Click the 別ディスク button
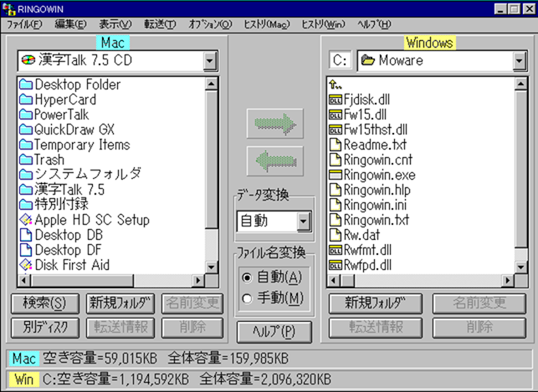 click(46, 327)
